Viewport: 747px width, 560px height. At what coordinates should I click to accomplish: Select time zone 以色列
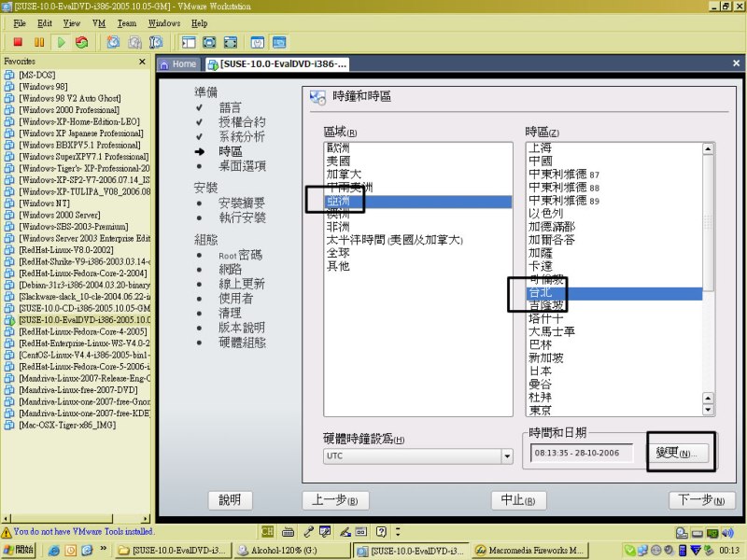click(614, 214)
